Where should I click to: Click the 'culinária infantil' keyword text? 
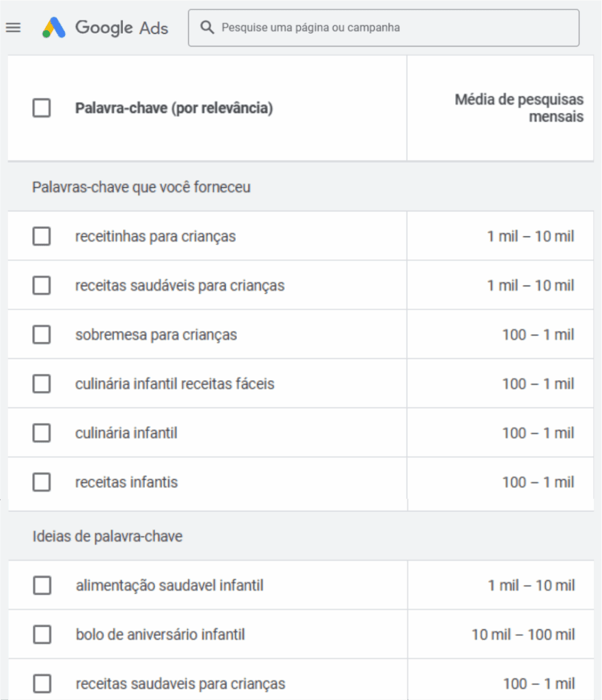[126, 433]
